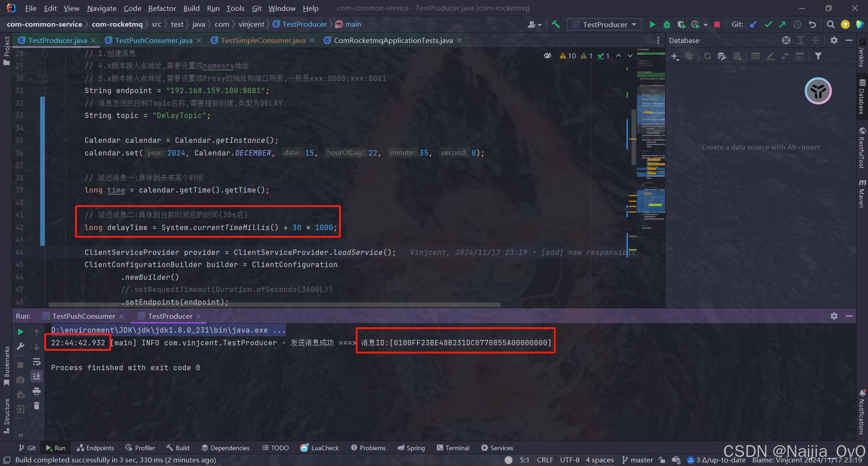
Task: Print the Run console output
Action: 37,391
